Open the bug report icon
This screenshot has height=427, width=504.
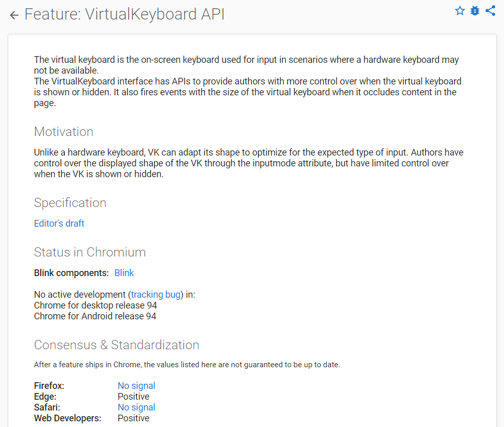click(475, 11)
